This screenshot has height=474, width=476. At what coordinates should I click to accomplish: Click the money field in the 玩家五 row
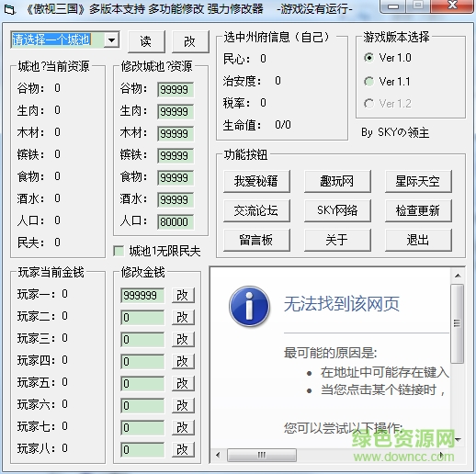pos(142,383)
